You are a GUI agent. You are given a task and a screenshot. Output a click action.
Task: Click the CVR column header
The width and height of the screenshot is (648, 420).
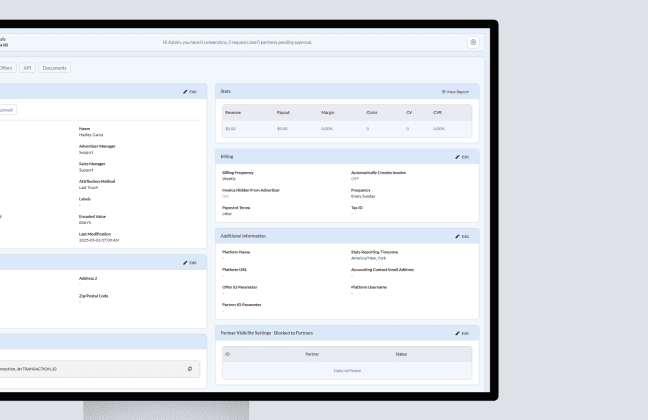pos(437,112)
